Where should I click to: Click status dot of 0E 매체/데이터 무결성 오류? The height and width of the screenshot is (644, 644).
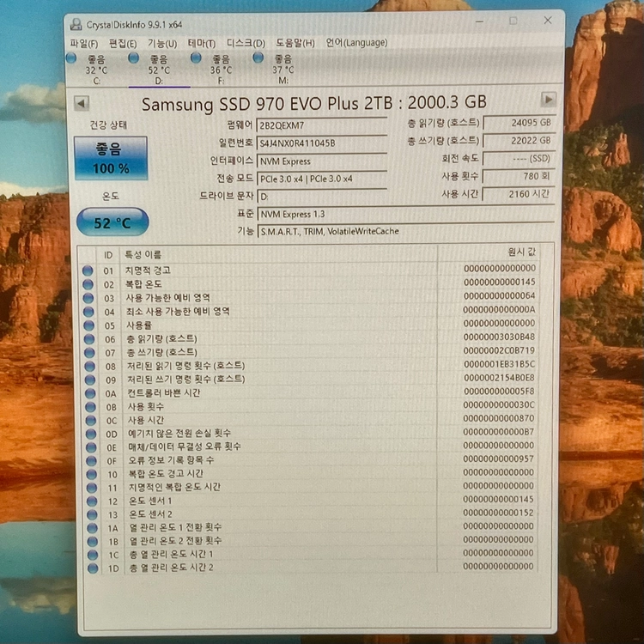[91, 447]
